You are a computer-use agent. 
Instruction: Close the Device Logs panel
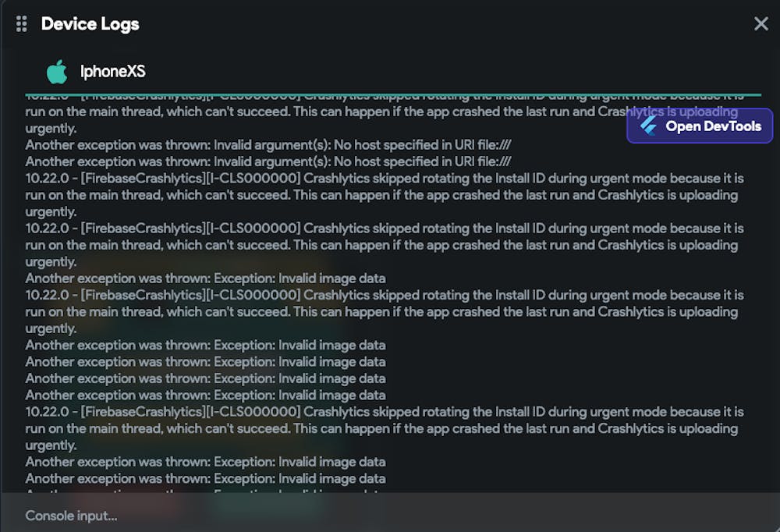761,23
